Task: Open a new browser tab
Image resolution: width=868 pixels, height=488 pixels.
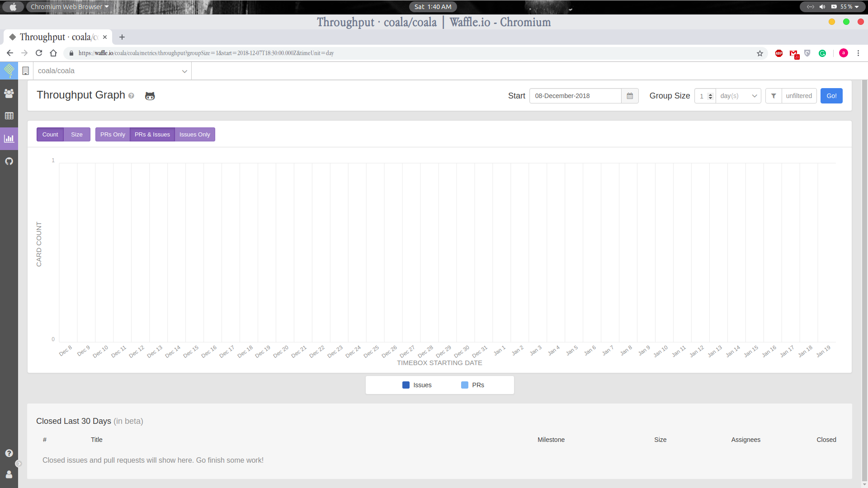Action: click(x=121, y=37)
